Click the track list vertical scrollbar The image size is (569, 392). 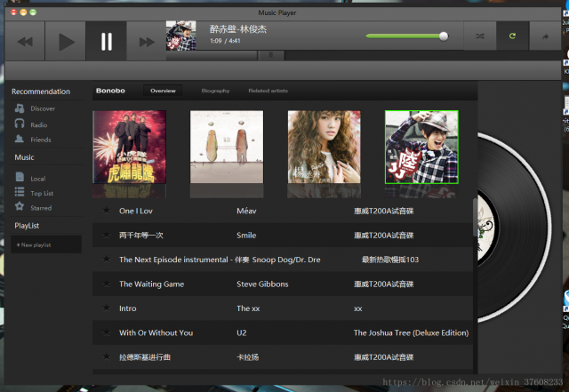point(475,218)
